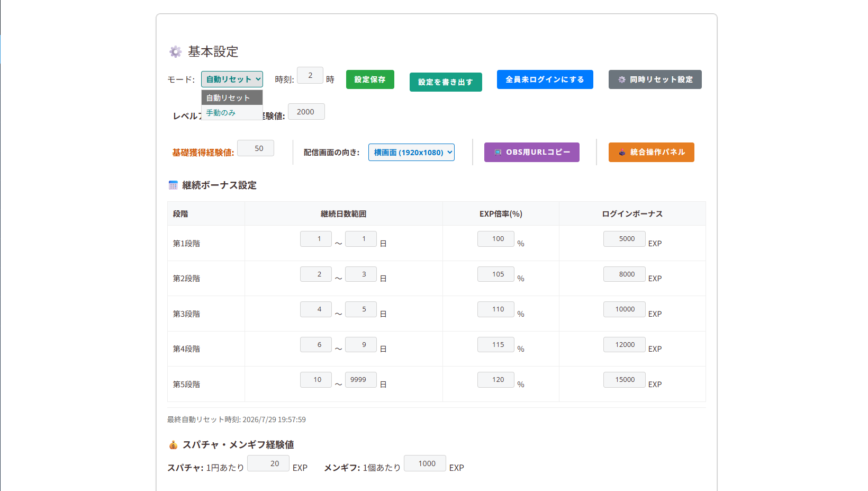Click 第1段階 login bonus input showing 5000
Viewport: 868px width, 491px height.
625,239
